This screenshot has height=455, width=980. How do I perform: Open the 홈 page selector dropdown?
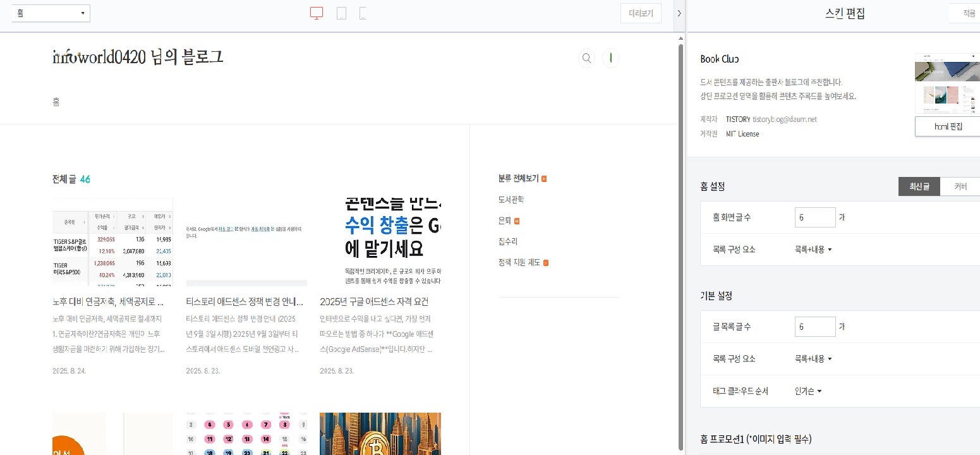[51, 13]
